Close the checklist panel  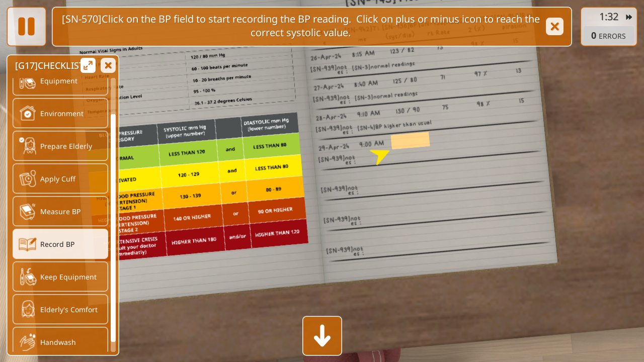[108, 65]
